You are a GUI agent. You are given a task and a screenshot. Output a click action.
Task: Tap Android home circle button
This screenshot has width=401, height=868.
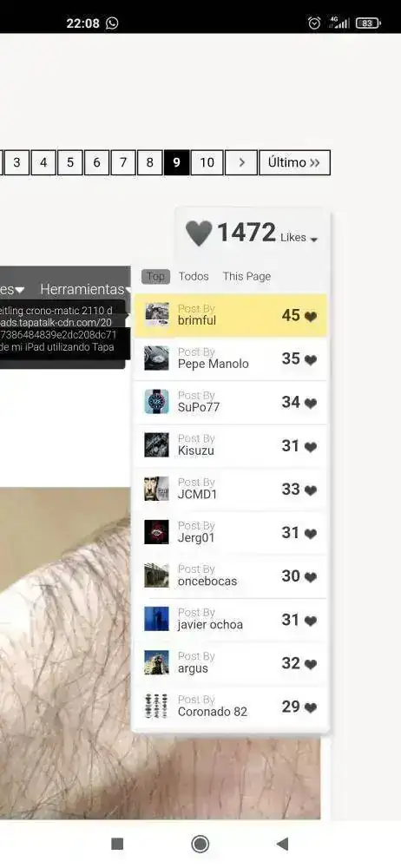point(200,844)
